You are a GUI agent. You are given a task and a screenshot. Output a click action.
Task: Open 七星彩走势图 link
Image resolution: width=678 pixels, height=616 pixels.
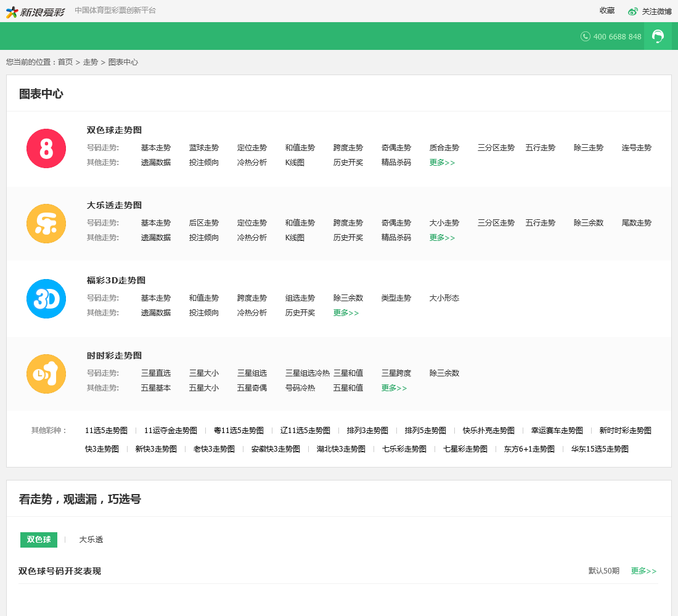pos(465,449)
